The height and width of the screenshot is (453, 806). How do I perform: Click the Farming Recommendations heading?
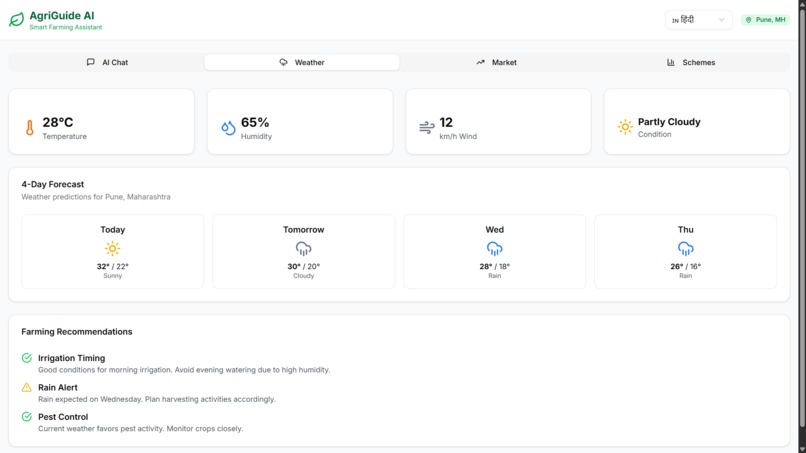coord(77,332)
